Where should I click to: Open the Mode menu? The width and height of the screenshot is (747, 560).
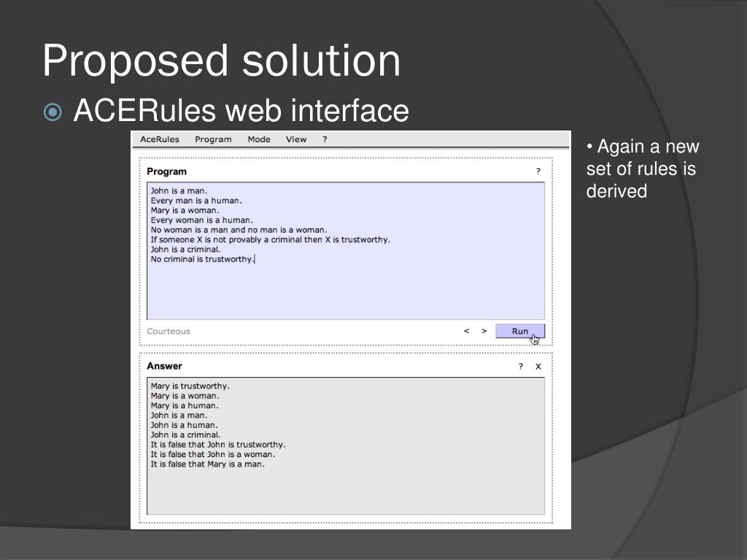(x=259, y=139)
